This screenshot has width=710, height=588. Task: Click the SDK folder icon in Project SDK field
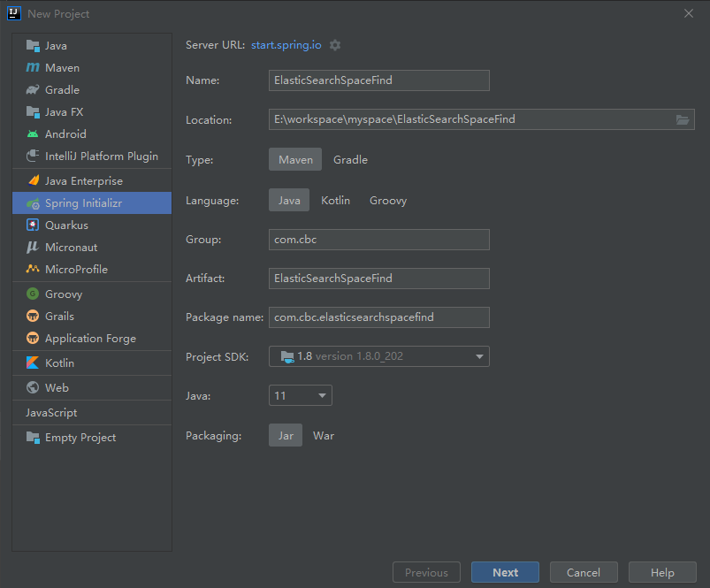click(287, 356)
